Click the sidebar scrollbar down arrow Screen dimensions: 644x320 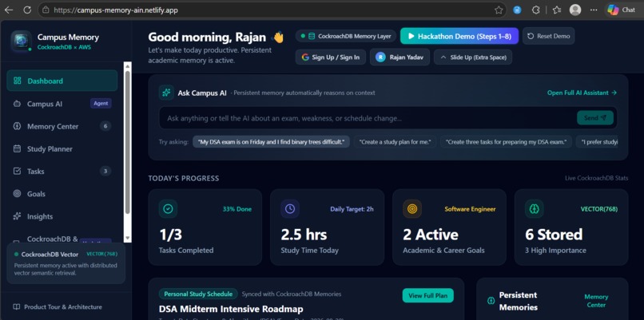pos(128,238)
